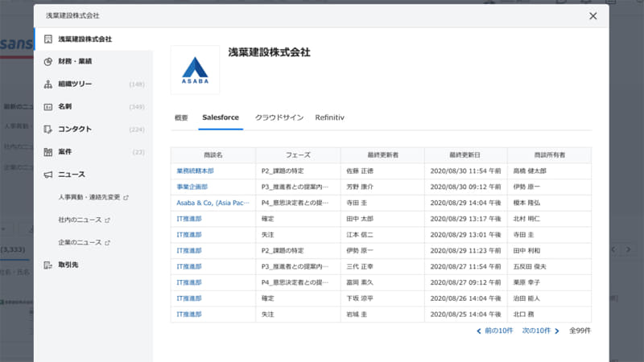Open the 取引先 section
This screenshot has height=362, width=644.
click(x=93, y=265)
